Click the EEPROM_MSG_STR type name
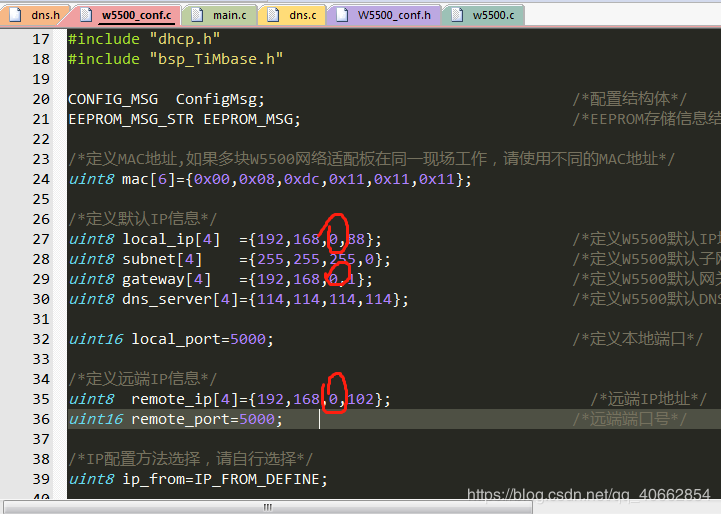This screenshot has width=721, height=514. pos(131,120)
